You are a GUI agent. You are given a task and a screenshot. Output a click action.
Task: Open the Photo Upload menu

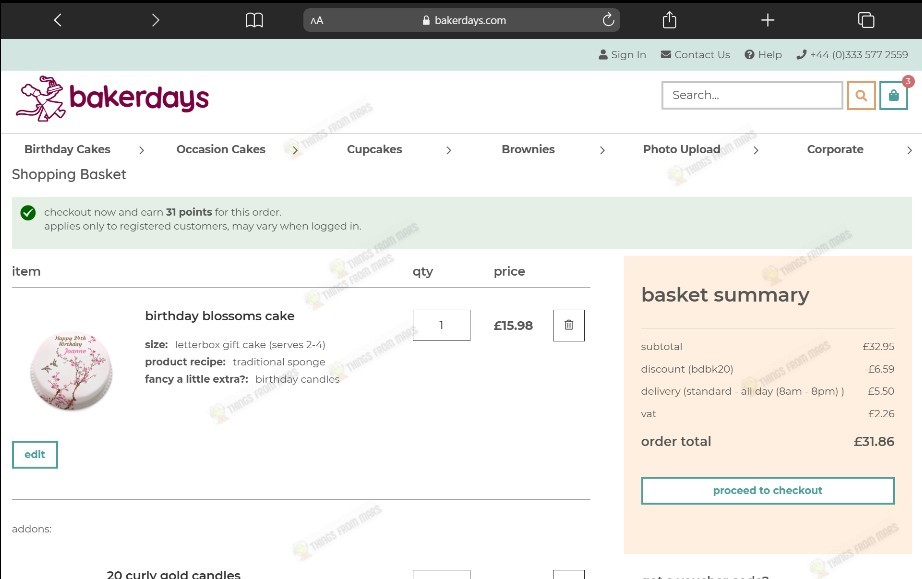682,149
